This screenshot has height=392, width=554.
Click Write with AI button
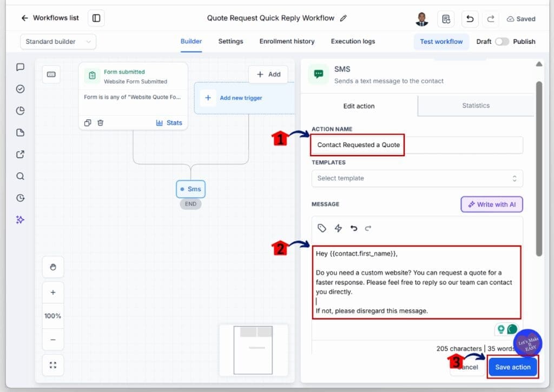[x=491, y=204]
